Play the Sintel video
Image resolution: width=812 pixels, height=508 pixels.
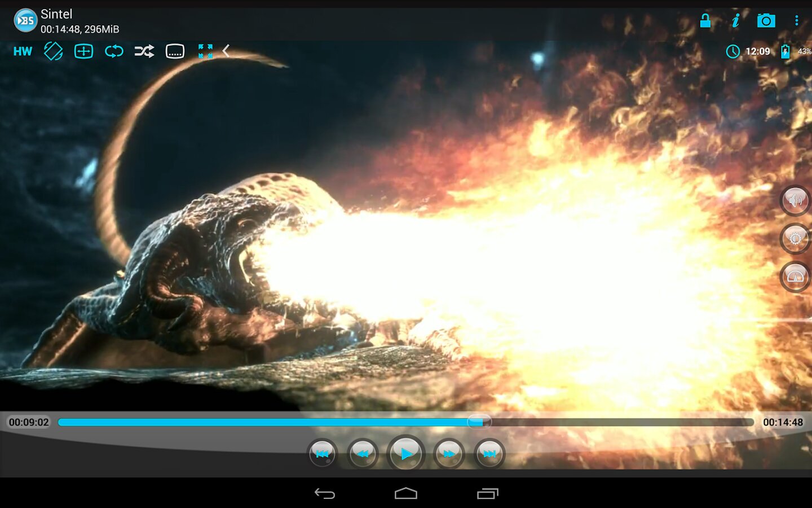(x=405, y=453)
